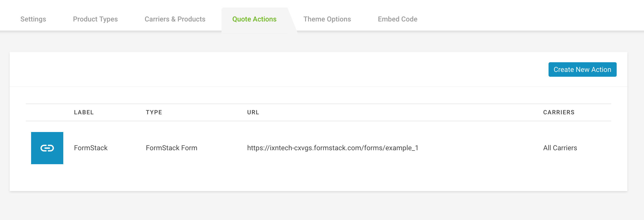Click the blue chain-link icon for FormStack
The height and width of the screenshot is (220, 644).
(47, 148)
